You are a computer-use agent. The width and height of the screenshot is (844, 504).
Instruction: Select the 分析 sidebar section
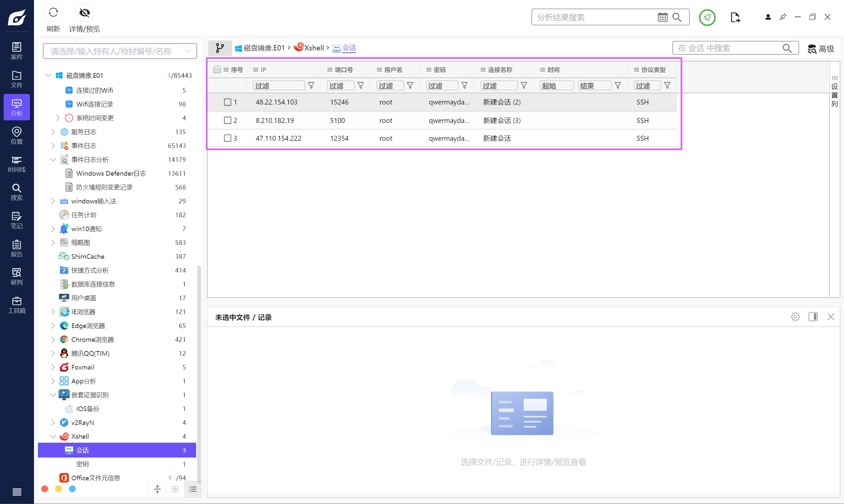[x=16, y=107]
